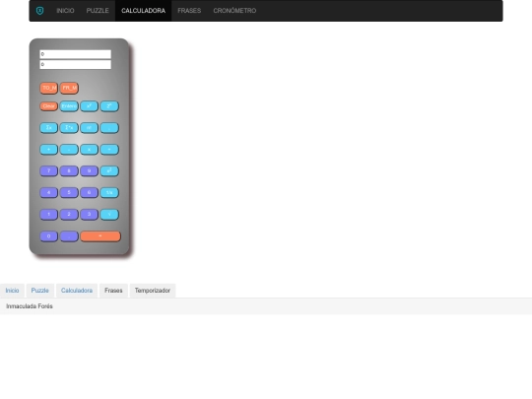This screenshot has height=399, width=532.
Task: Tap digit 4 on the calculator
Action: (48, 193)
